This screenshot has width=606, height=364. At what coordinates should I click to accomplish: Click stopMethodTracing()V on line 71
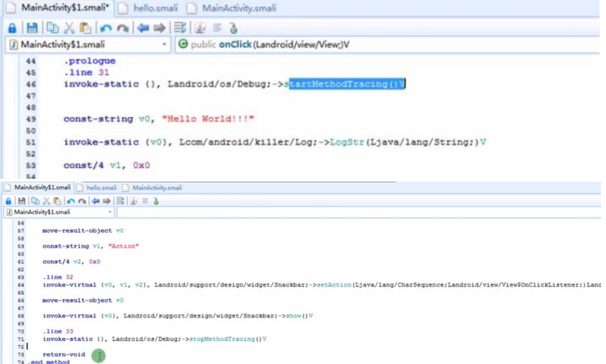228,339
